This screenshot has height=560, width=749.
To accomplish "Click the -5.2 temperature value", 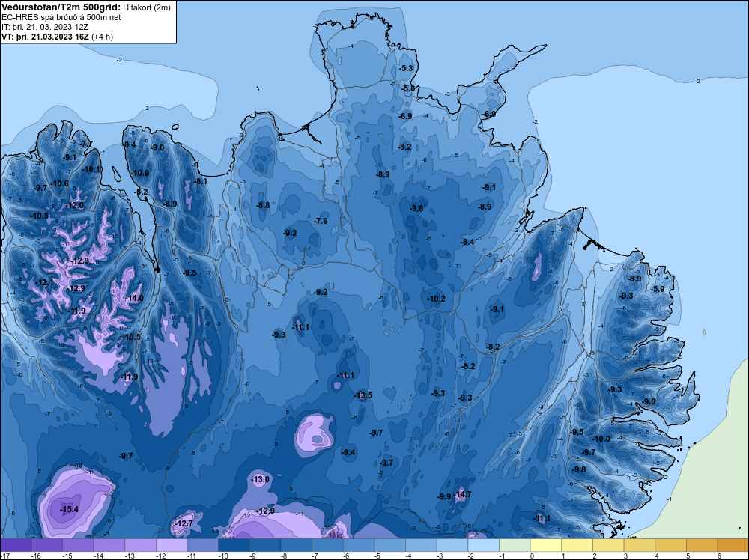I will (142, 192).
